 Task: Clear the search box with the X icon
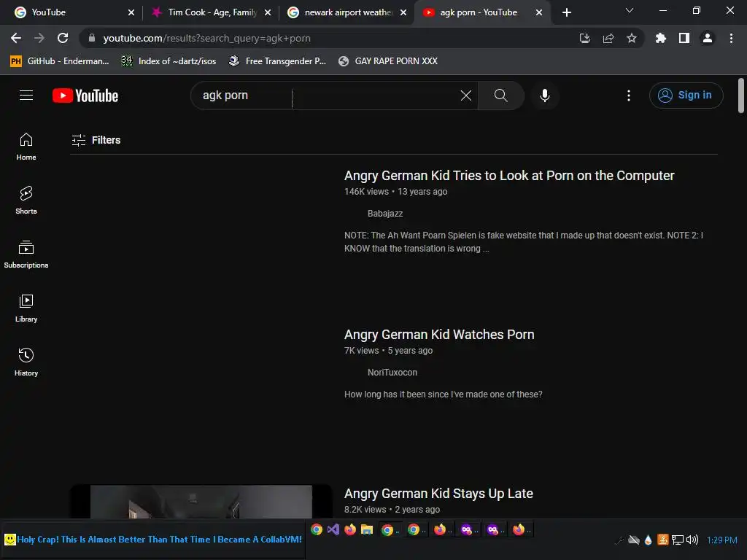466,96
